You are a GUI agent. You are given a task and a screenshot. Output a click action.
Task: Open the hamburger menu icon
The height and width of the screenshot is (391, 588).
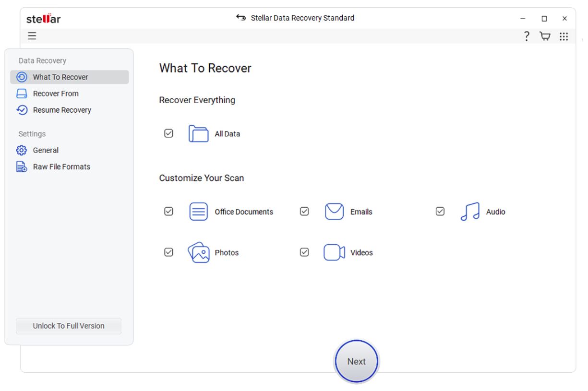(32, 36)
